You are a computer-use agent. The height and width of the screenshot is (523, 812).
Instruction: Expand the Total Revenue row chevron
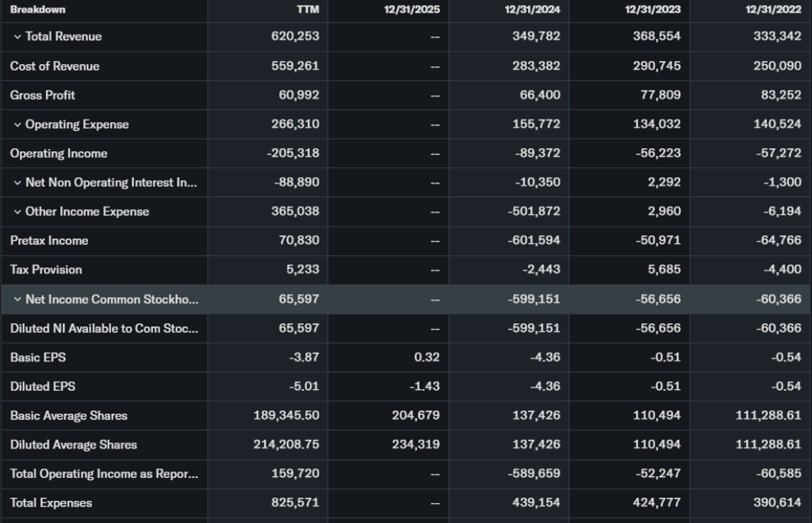[x=17, y=37]
